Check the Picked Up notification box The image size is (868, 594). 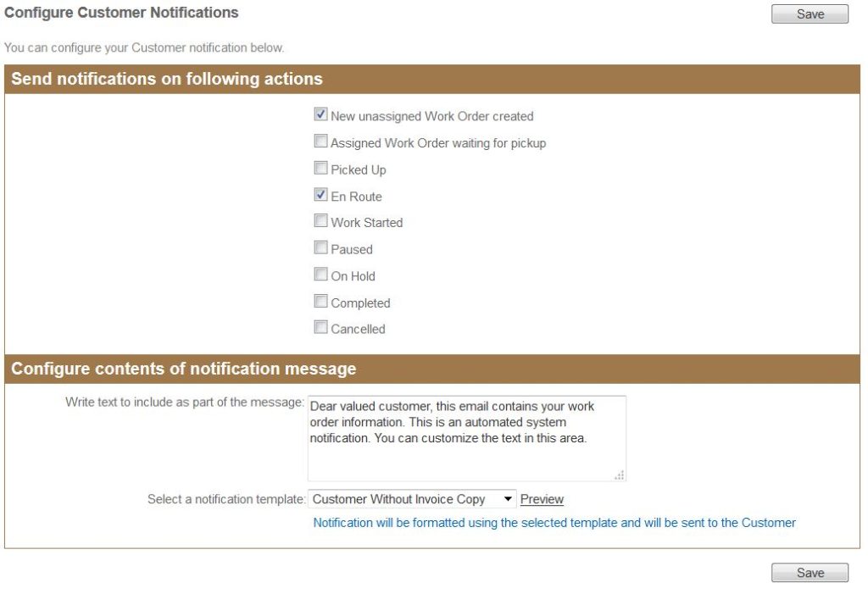click(320, 169)
